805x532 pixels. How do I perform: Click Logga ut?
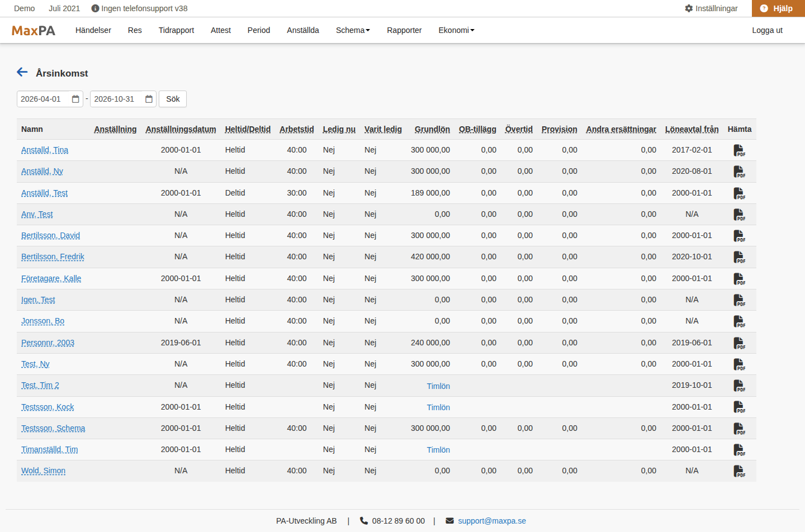click(x=767, y=30)
